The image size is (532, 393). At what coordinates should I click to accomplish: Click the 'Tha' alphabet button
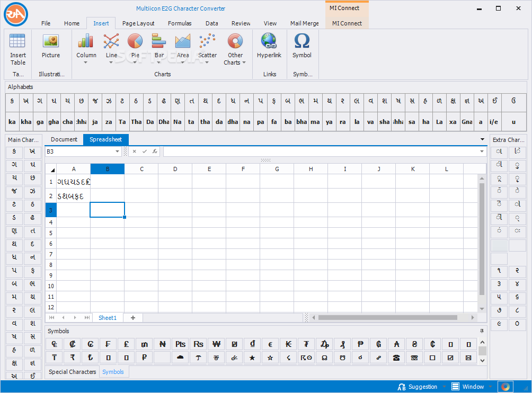136,122
